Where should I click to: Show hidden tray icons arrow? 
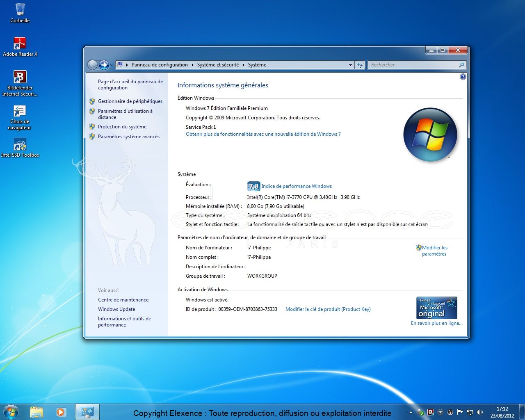tap(411, 412)
